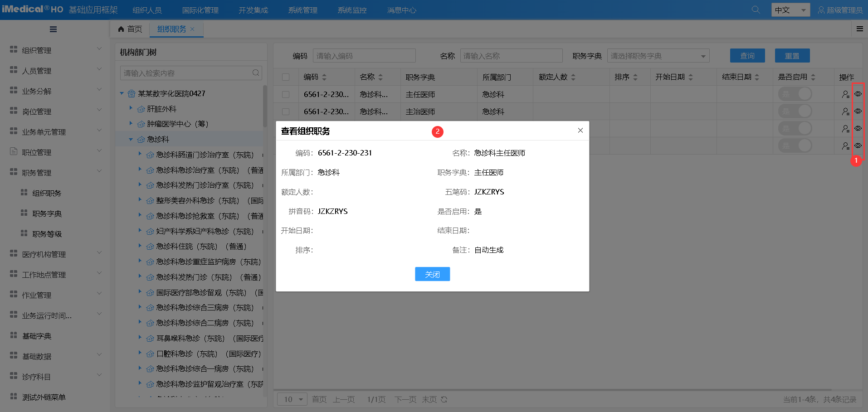
Task: Click the 关闭 button in the dialog
Action: pyautogui.click(x=432, y=274)
